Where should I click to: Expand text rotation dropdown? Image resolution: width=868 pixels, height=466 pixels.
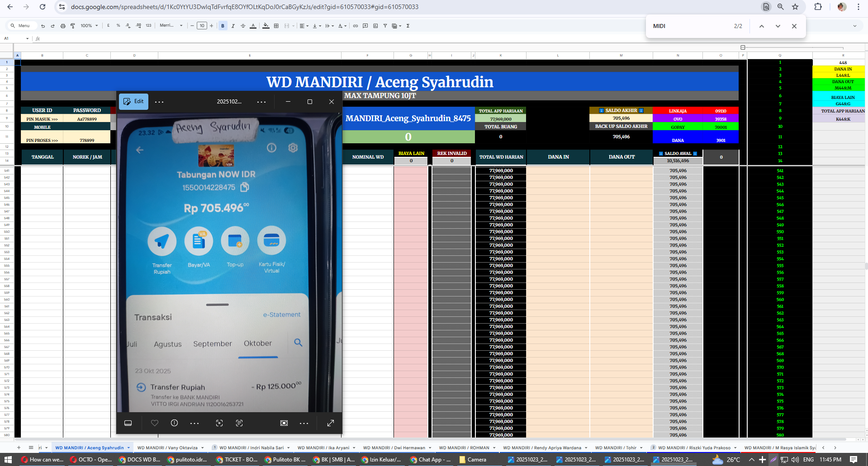click(x=342, y=26)
